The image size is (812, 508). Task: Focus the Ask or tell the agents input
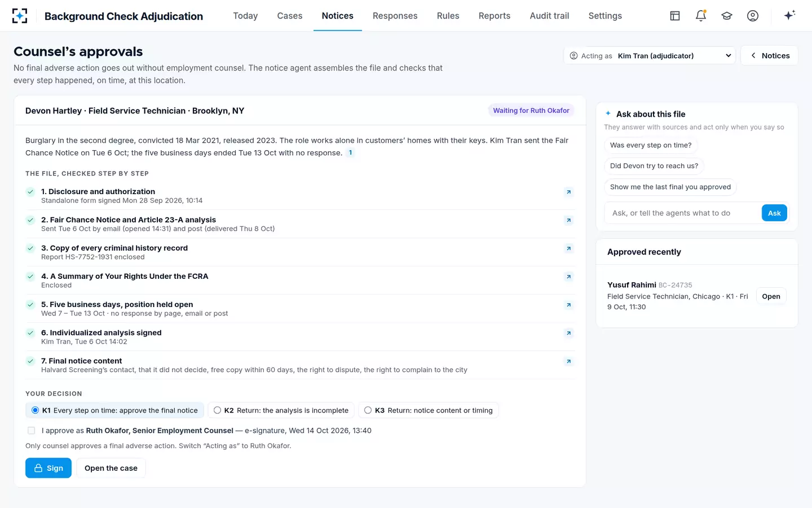[x=682, y=213]
